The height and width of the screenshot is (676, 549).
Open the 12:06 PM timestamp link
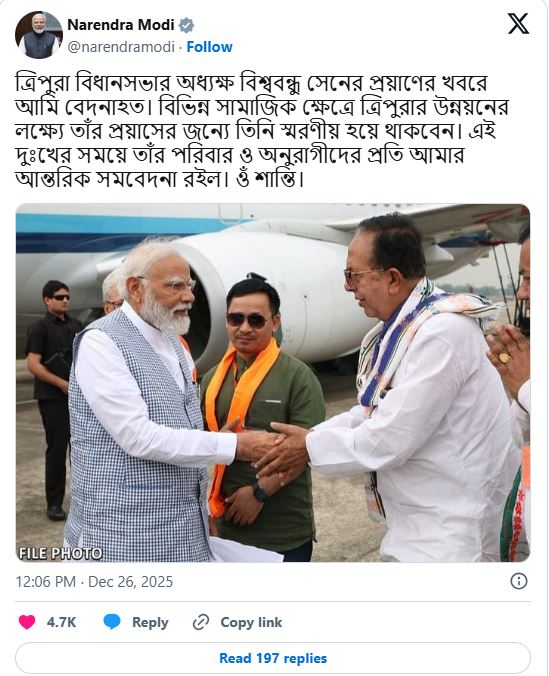pos(46,582)
